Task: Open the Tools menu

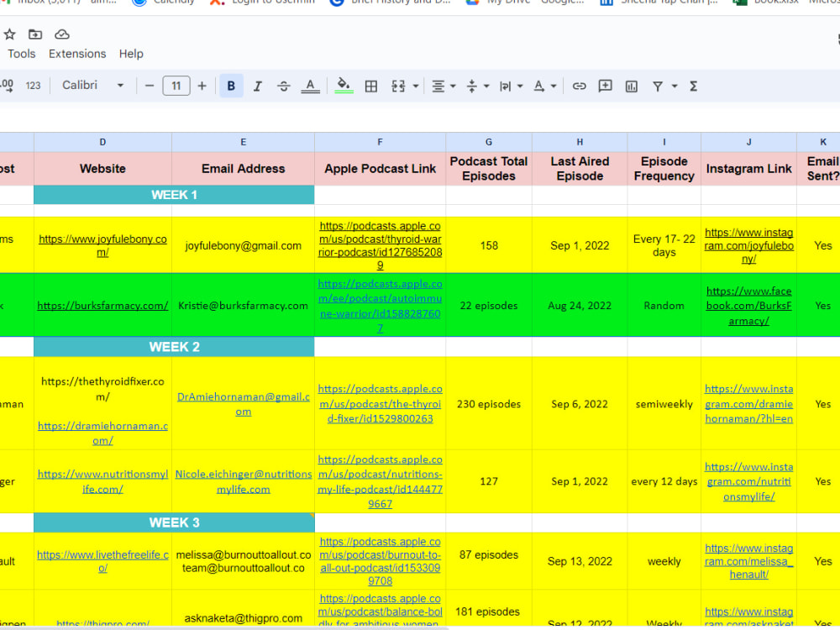Action: [22, 54]
